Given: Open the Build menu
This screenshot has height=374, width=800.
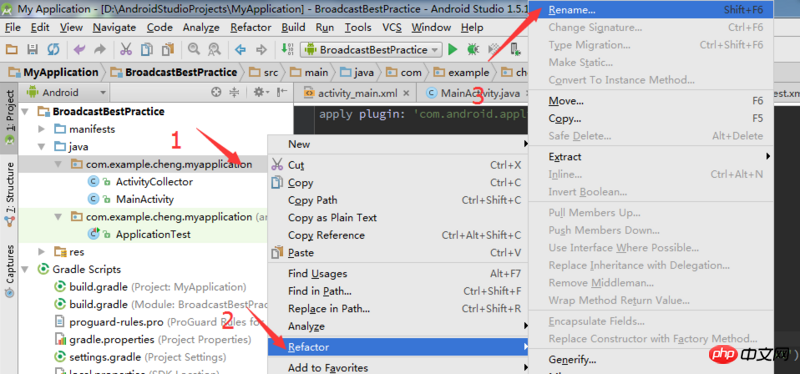Looking at the screenshot, I should coord(293,28).
